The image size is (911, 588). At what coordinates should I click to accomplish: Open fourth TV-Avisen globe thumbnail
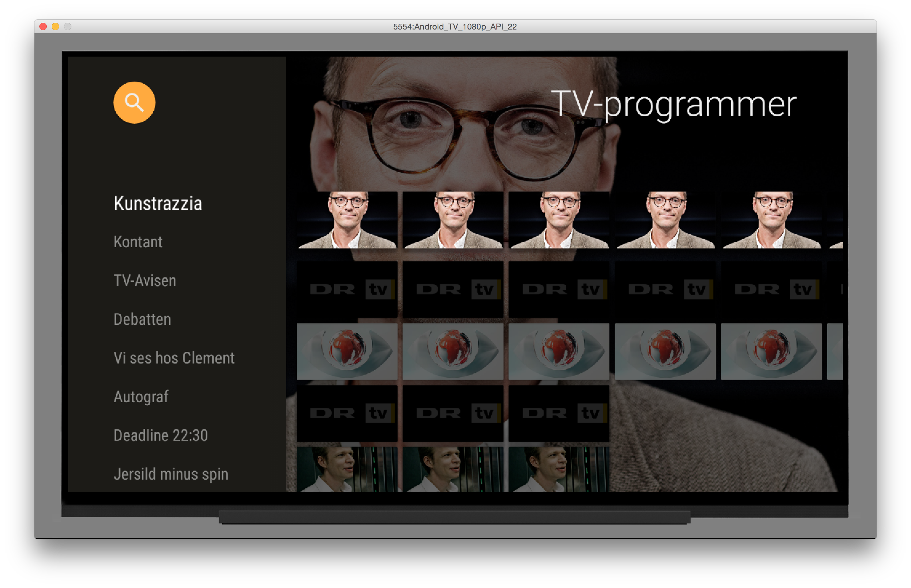pyautogui.click(x=665, y=351)
